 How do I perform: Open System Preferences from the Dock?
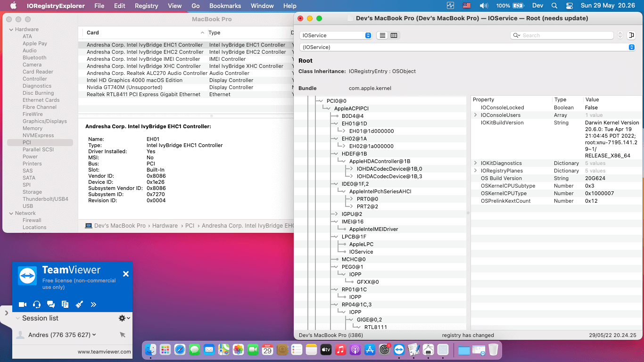(x=384, y=349)
